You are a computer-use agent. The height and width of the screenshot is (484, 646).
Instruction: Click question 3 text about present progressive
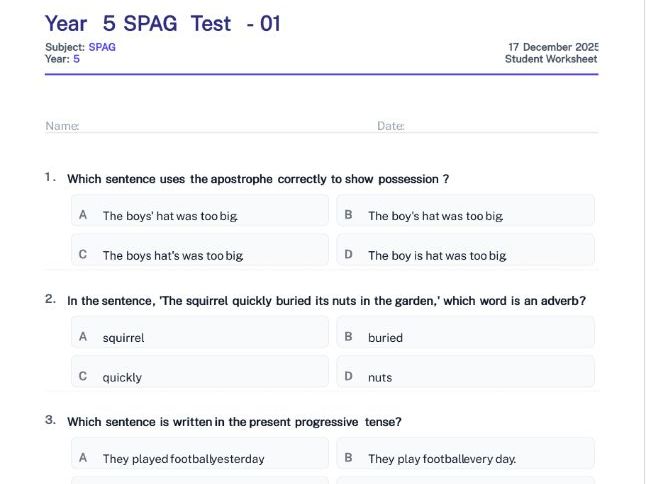point(234,421)
